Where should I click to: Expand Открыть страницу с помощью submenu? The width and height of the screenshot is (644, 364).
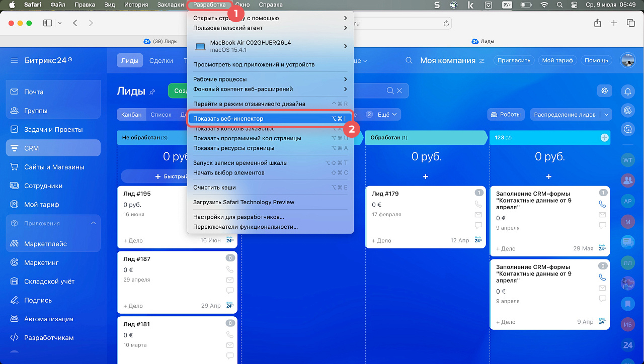pyautogui.click(x=270, y=18)
